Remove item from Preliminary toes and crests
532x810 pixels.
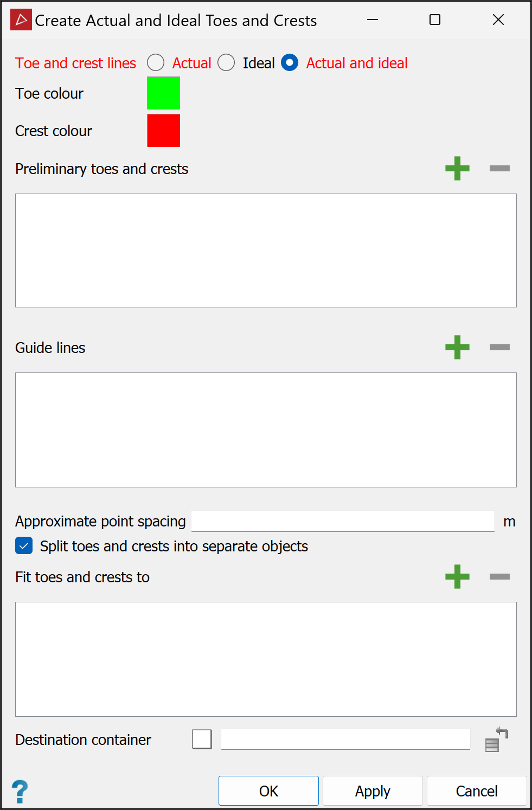click(499, 169)
